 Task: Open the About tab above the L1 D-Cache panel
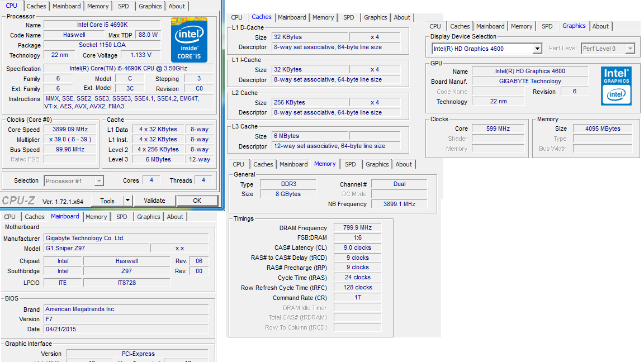click(x=402, y=17)
